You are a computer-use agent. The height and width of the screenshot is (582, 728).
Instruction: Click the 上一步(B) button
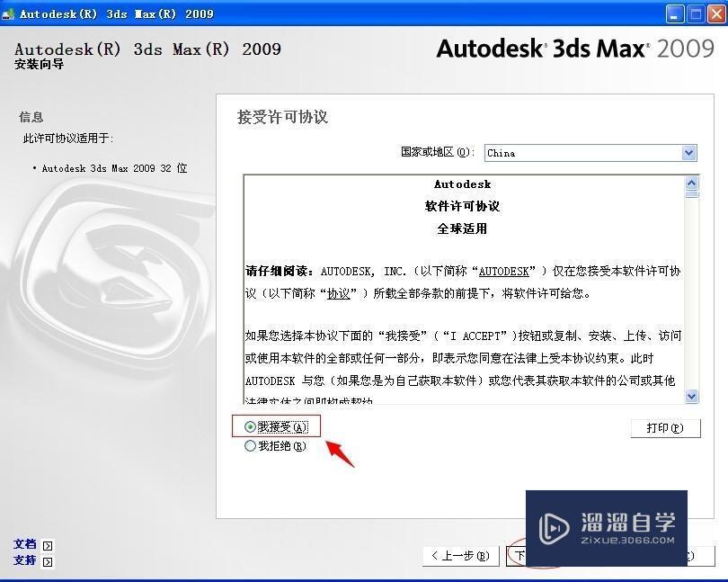(459, 555)
